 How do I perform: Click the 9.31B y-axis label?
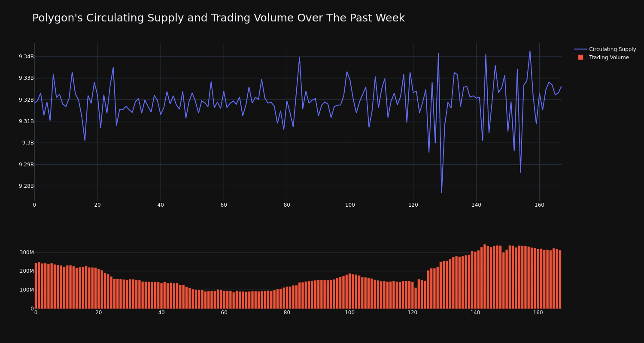(26, 121)
